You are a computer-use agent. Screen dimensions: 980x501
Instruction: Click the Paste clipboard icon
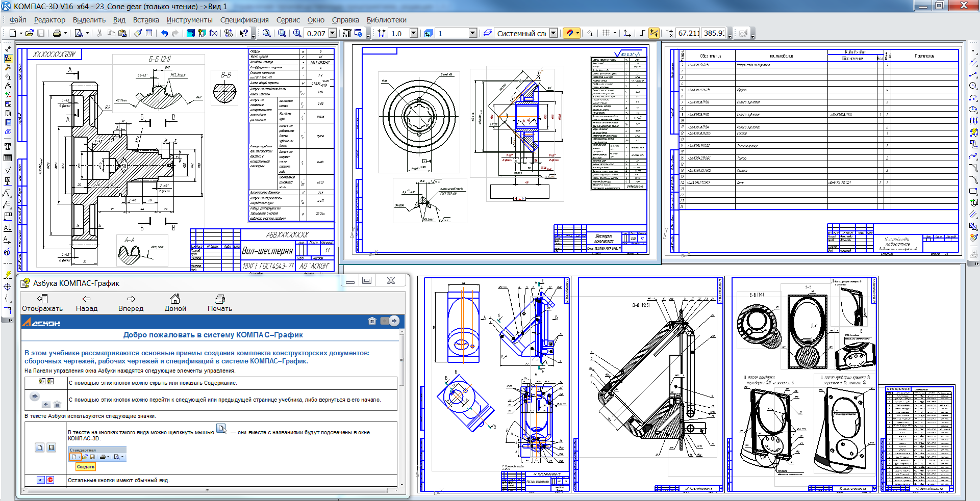[122, 33]
